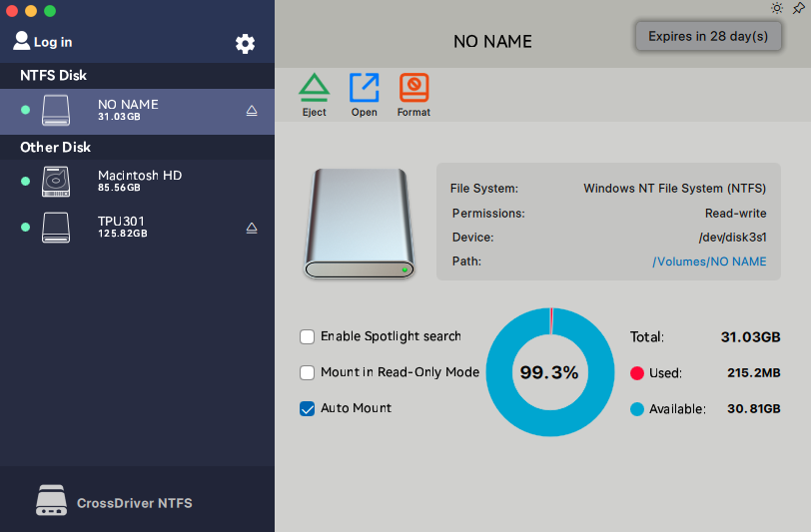Enable Spotlight search checkbox
This screenshot has width=811, height=532.
click(x=308, y=336)
